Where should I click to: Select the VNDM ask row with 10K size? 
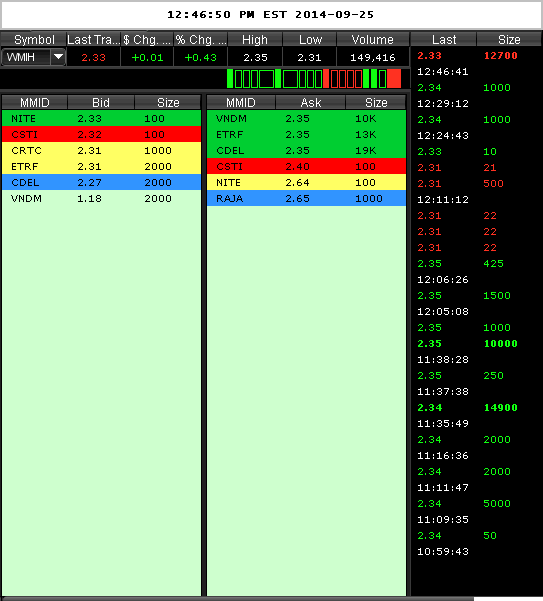[306, 118]
